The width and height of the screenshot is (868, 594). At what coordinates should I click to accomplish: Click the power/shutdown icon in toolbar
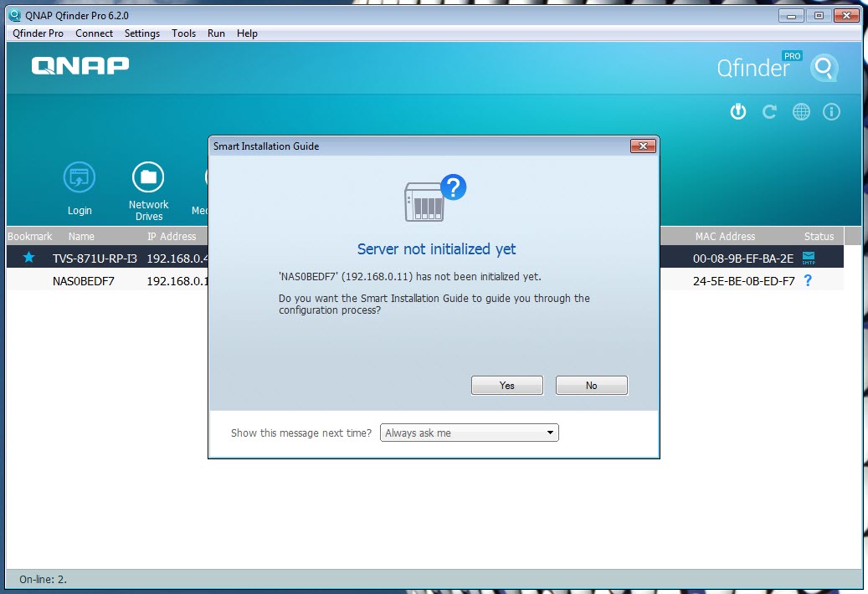point(738,112)
